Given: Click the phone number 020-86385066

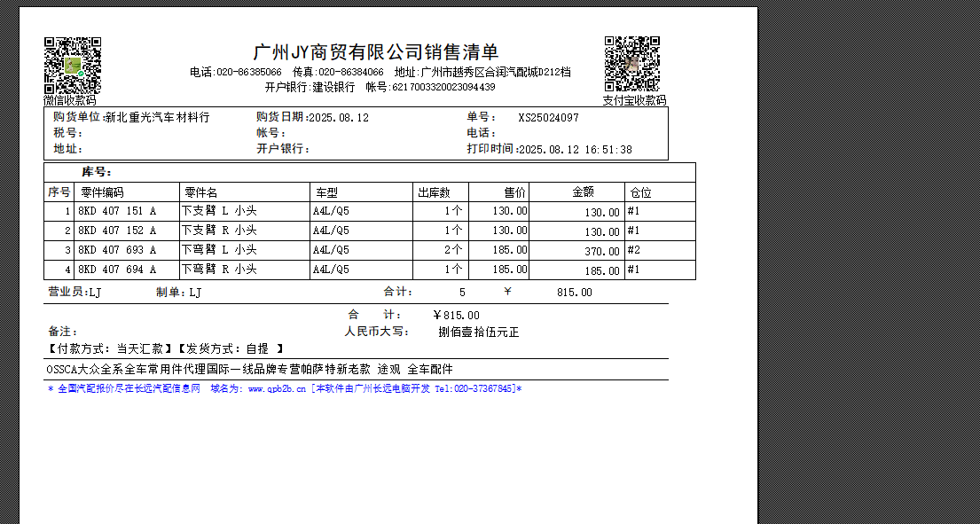Looking at the screenshot, I should [248, 73].
